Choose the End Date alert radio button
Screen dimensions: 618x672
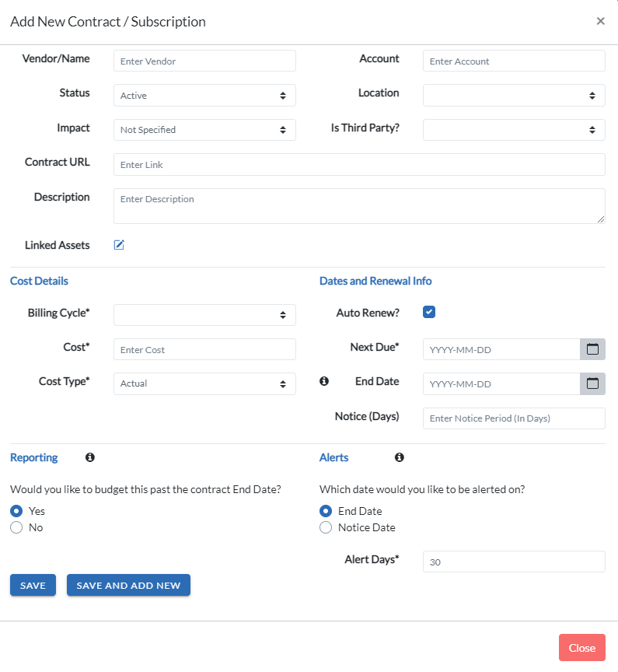click(326, 511)
